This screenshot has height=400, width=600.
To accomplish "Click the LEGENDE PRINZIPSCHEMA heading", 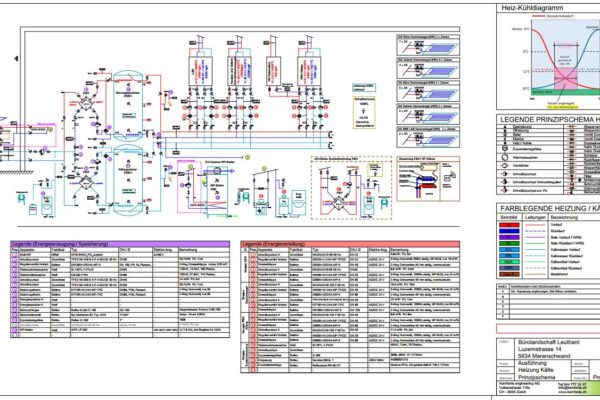I will pos(549,119).
